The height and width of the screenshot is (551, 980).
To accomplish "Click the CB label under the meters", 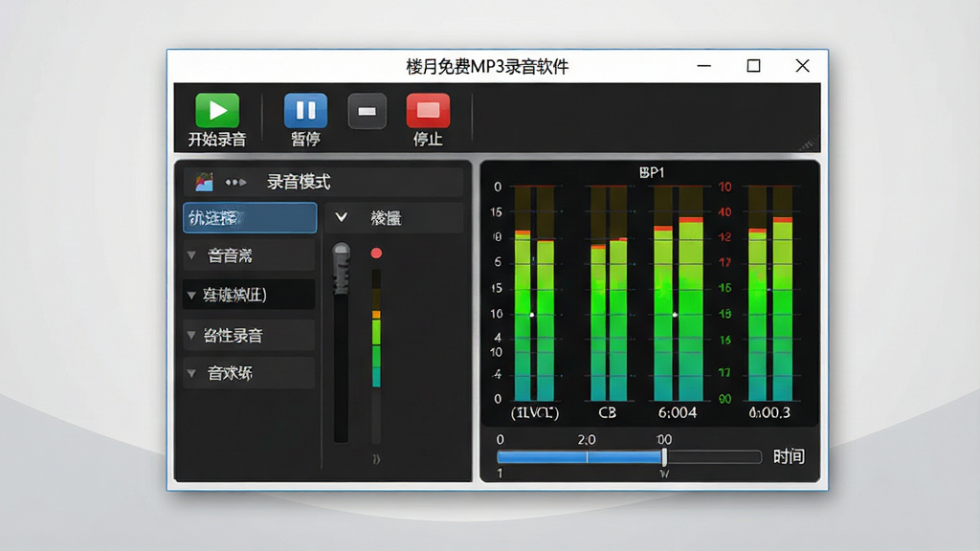I will coord(607,412).
